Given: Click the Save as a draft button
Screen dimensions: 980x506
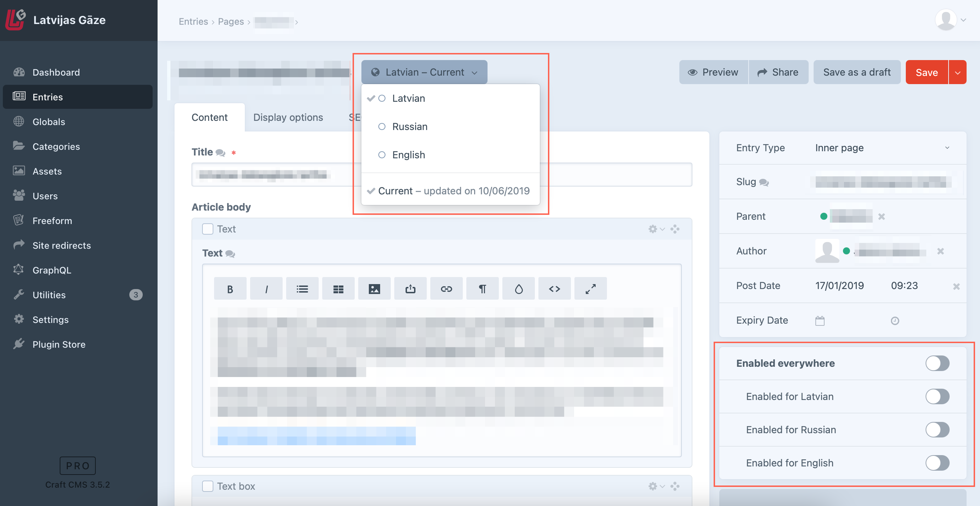Looking at the screenshot, I should point(856,72).
